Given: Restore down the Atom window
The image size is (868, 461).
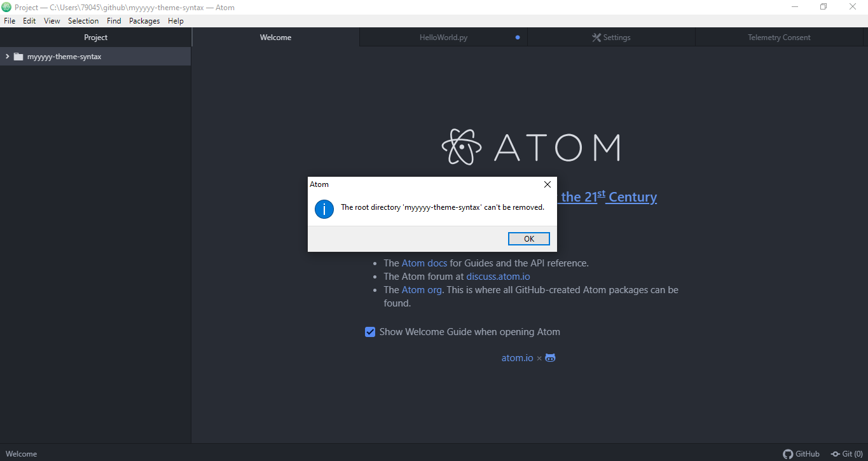Looking at the screenshot, I should [x=823, y=7].
